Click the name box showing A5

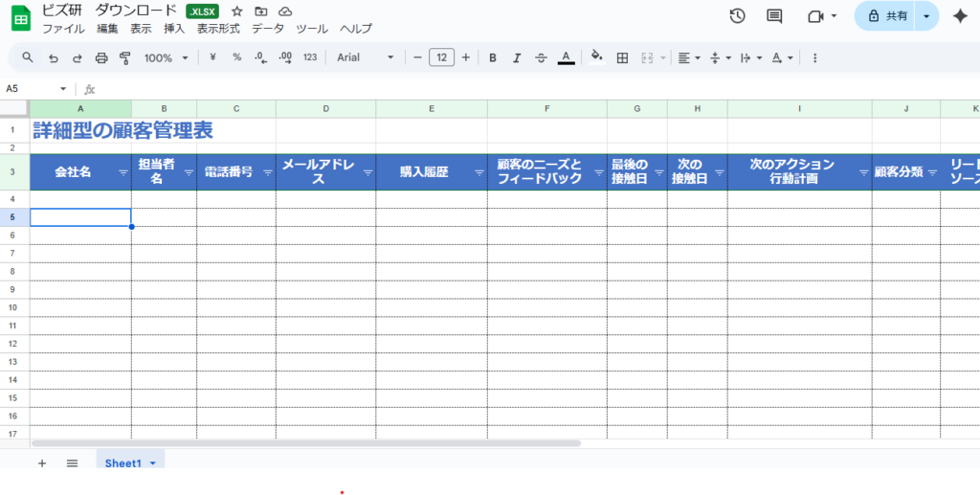pyautogui.click(x=35, y=89)
